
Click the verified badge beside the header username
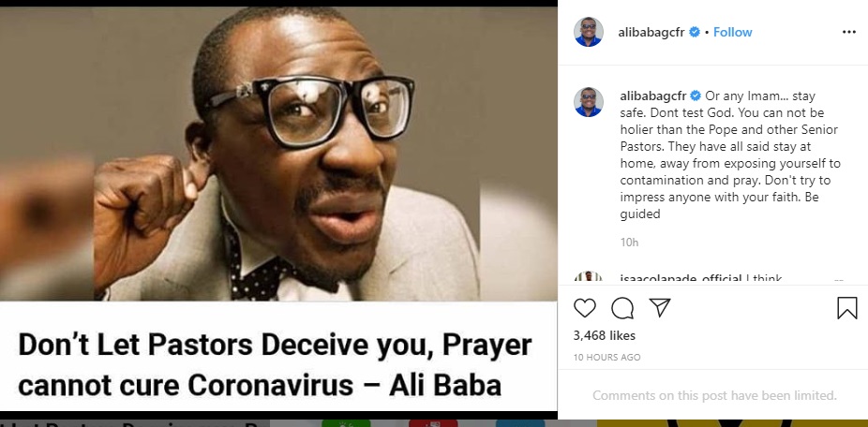click(x=695, y=32)
